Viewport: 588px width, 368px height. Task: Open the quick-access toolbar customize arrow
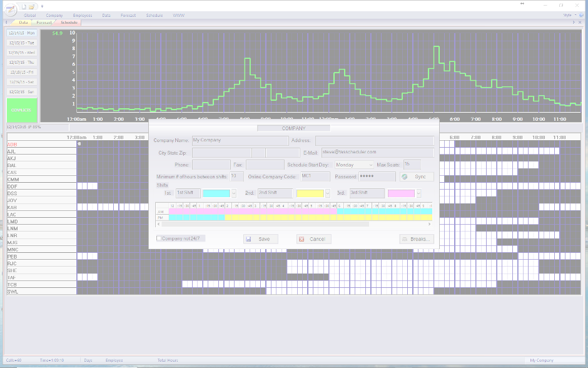tap(42, 7)
